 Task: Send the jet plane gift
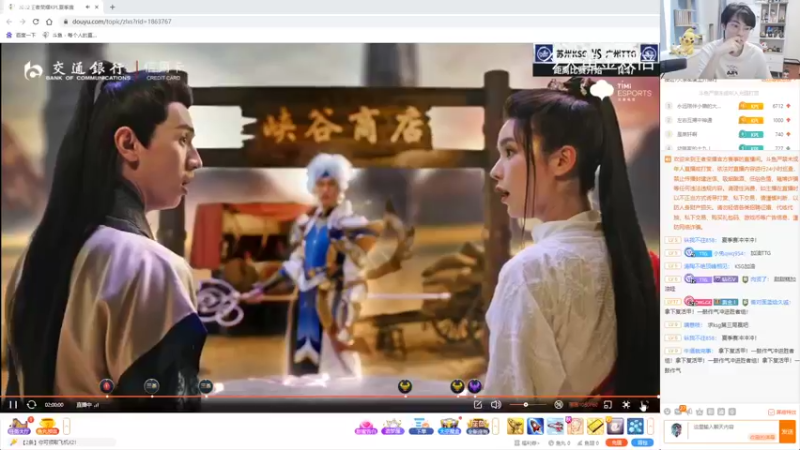(x=555, y=426)
